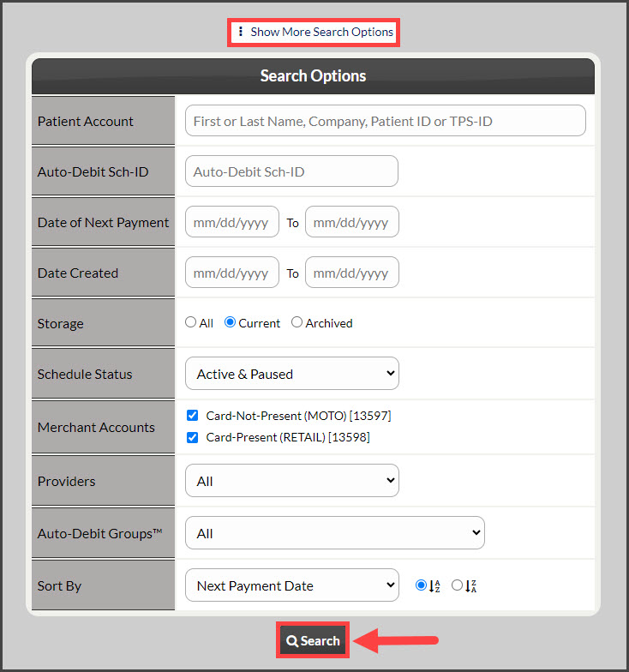Select ascending A-Z sort order radio
Screen dimensions: 629x672
(x=422, y=585)
